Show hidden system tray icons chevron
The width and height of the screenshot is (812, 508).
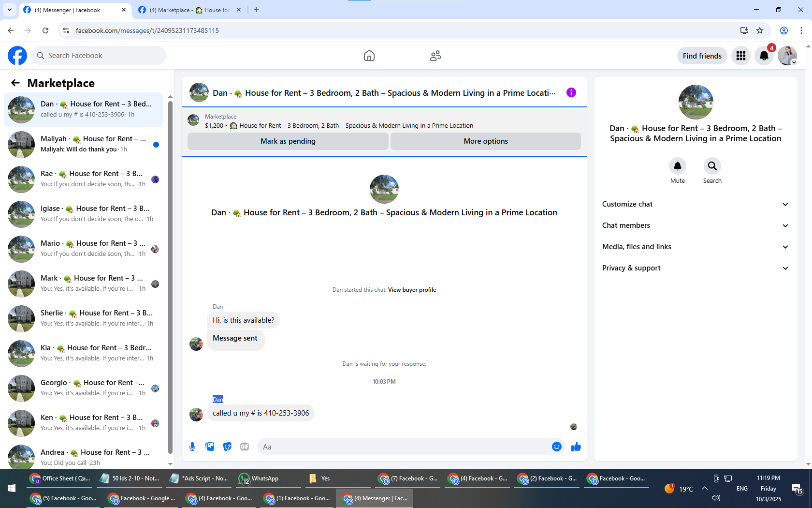pos(705,489)
